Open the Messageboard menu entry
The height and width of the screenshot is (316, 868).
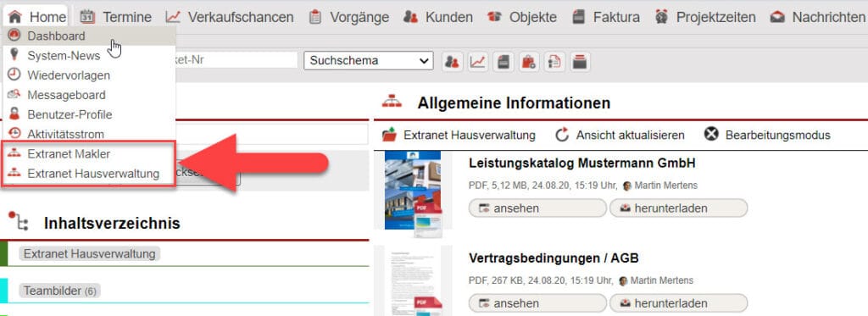(x=89, y=95)
